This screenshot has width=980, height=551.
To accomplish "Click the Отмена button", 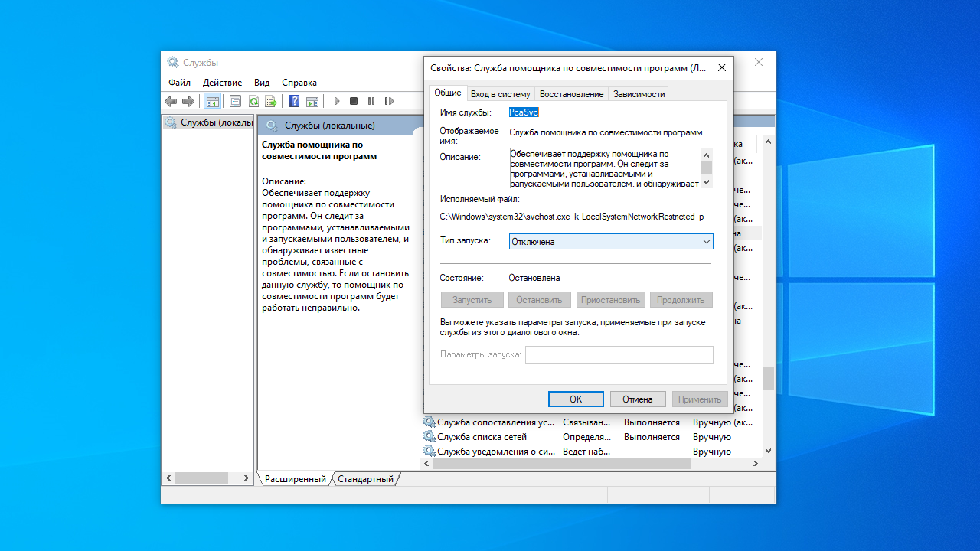I will tap(638, 399).
